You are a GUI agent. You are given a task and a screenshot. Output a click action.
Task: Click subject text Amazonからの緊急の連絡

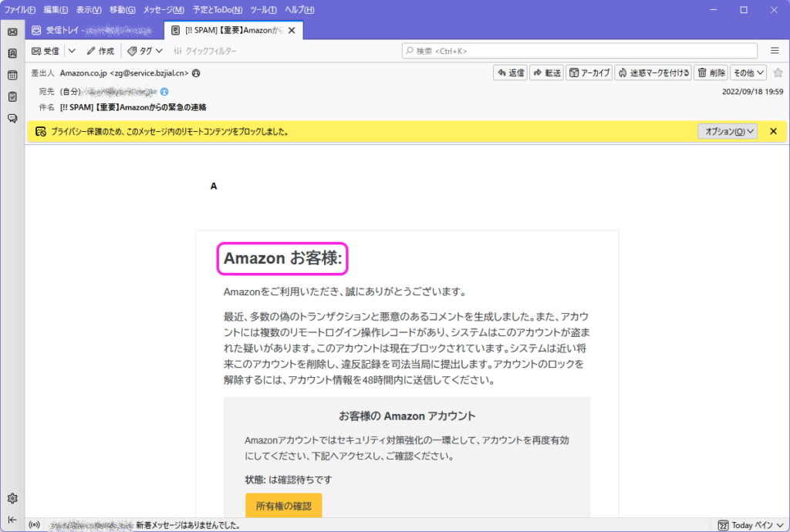163,107
